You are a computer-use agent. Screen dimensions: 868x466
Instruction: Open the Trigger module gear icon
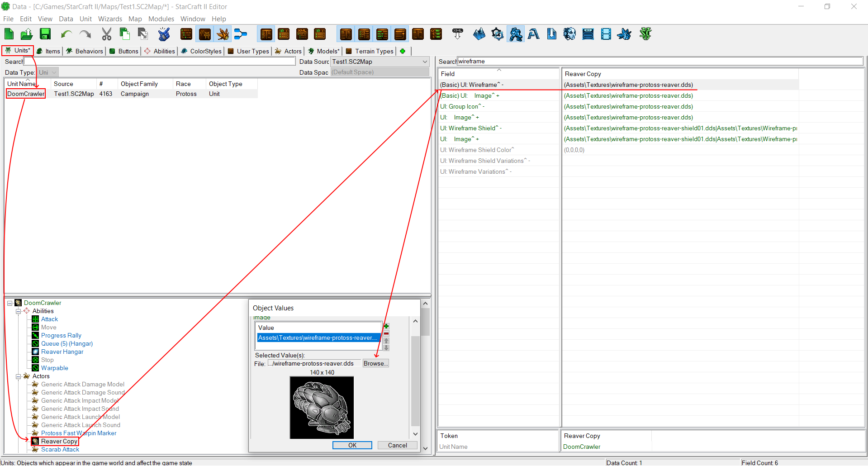(497, 34)
